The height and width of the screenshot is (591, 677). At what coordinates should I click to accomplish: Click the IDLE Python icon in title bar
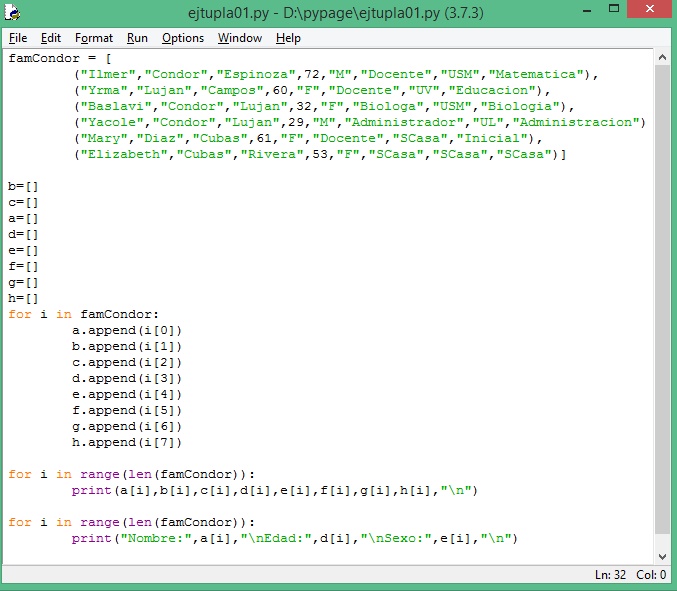click(12, 12)
